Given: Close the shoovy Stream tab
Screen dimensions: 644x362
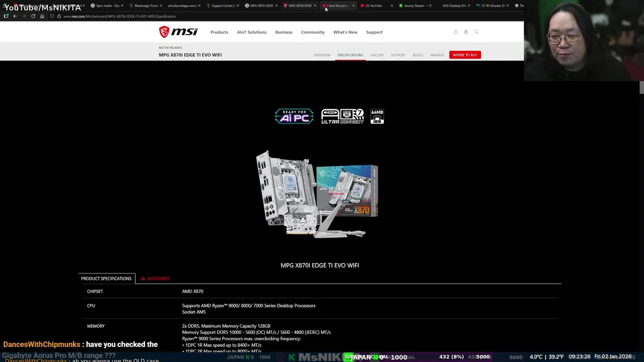Looking at the screenshot, I should pyautogui.click(x=430, y=6).
